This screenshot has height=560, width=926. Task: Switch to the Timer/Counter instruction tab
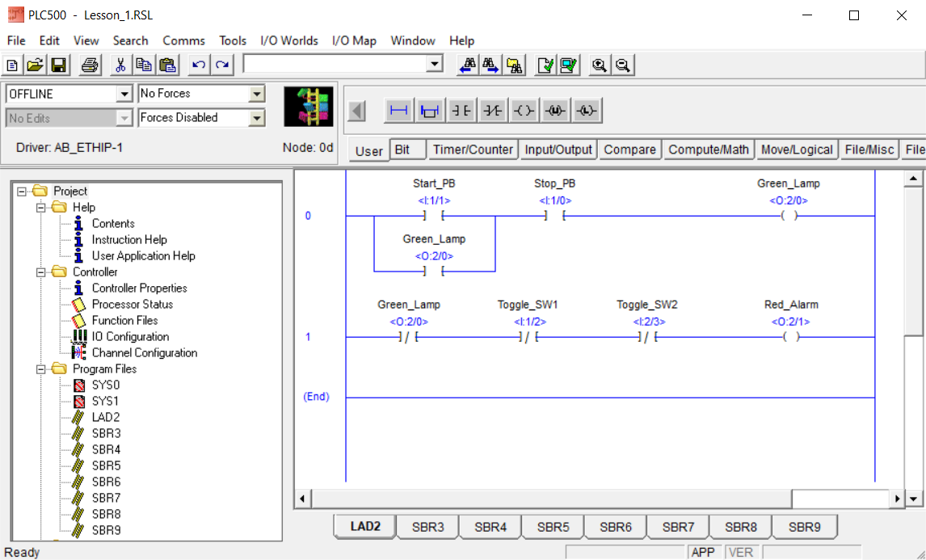click(x=473, y=150)
